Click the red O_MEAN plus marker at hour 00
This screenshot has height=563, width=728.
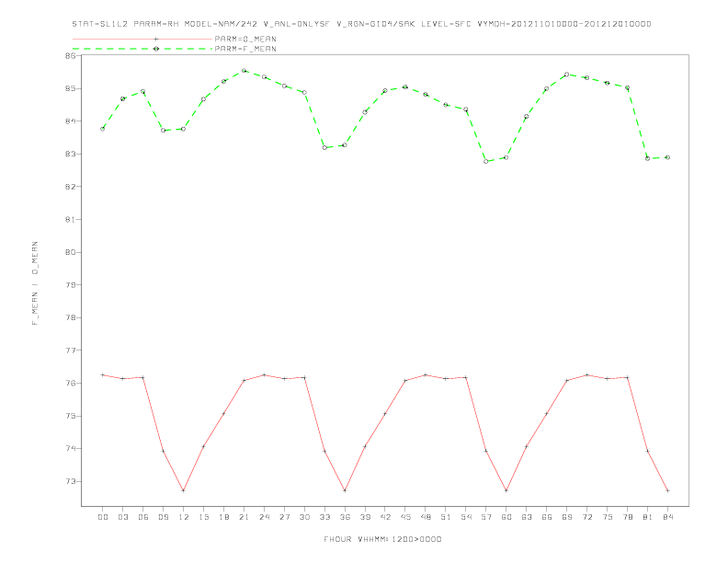(103, 374)
